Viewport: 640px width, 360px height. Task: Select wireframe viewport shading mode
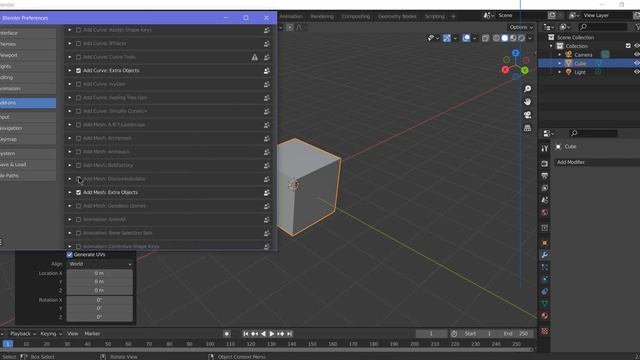[496, 38]
